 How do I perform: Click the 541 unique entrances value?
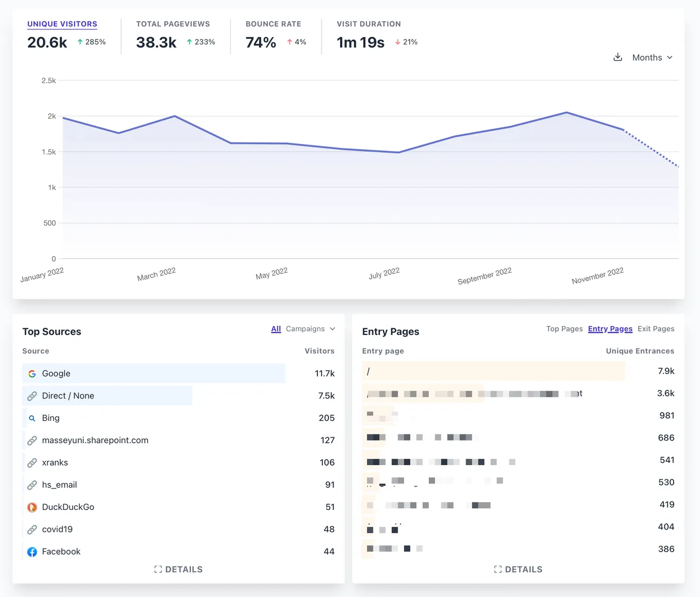point(667,460)
